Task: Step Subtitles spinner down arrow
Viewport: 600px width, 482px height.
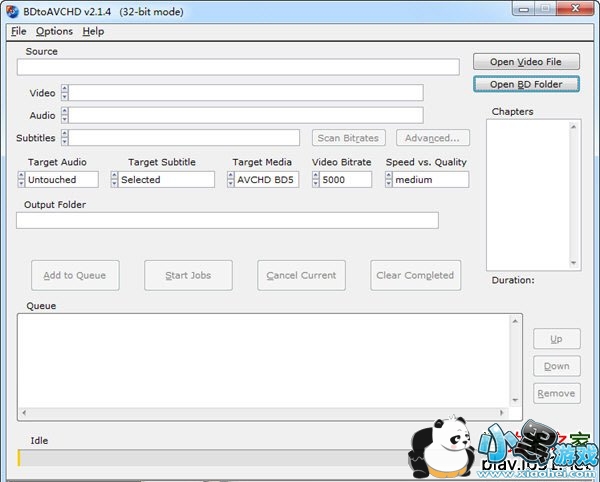Action: pos(65,142)
